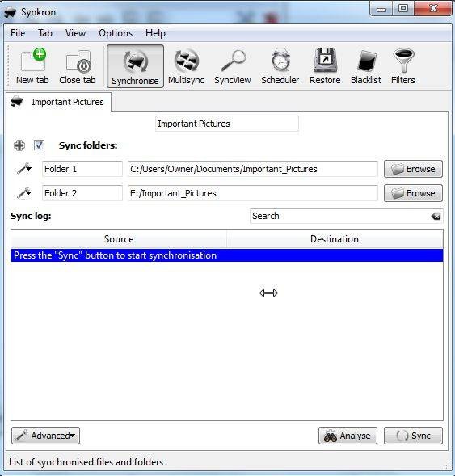Open SyncView with magnifier icon
Image resolution: width=455 pixels, height=476 pixels.
click(x=233, y=66)
